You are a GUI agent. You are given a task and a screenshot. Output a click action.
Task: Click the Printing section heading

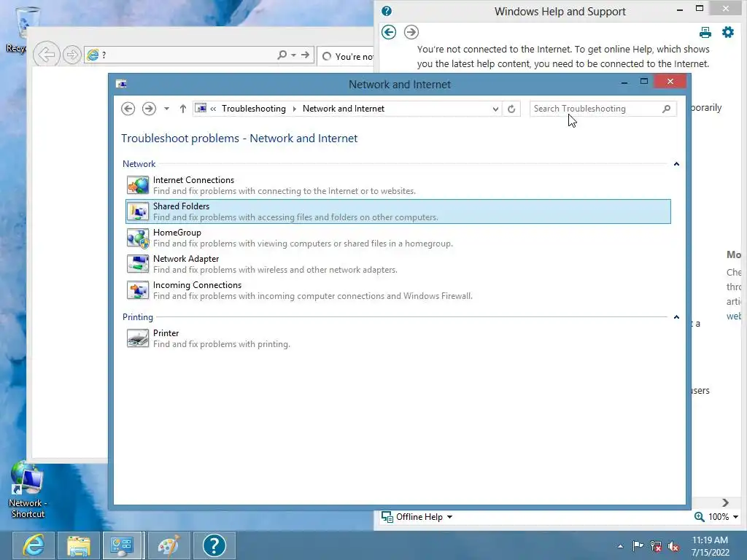[x=138, y=317]
